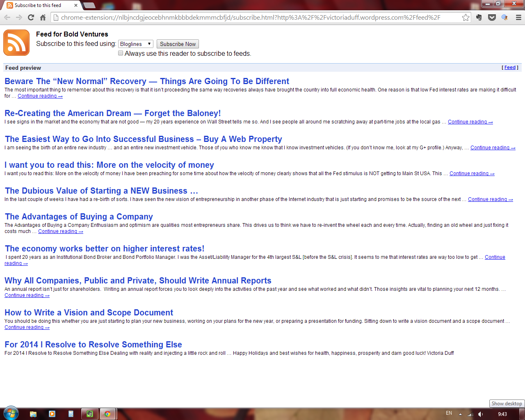The width and height of the screenshot is (525, 420).
Task: Bookmark this page with the star icon
Action: 466,17
